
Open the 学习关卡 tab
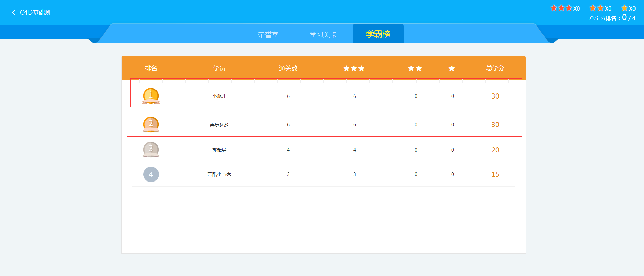(x=323, y=35)
